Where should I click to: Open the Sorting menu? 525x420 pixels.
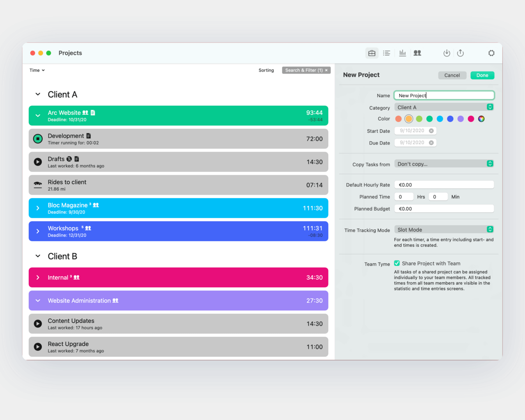266,71
